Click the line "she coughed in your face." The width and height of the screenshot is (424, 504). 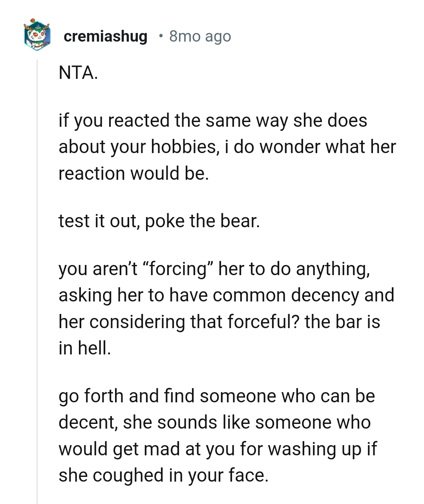(x=163, y=475)
